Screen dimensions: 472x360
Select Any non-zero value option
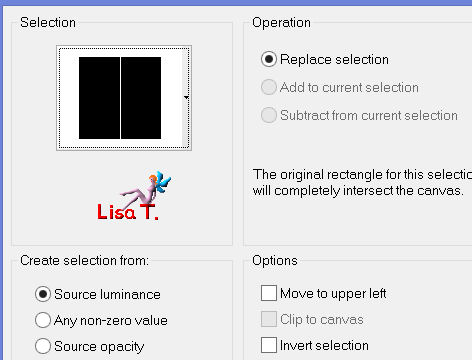43,320
